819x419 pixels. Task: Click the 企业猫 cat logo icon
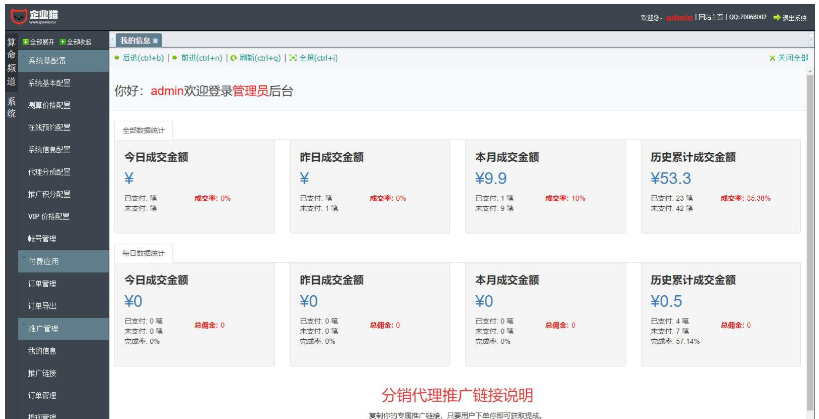coord(19,16)
